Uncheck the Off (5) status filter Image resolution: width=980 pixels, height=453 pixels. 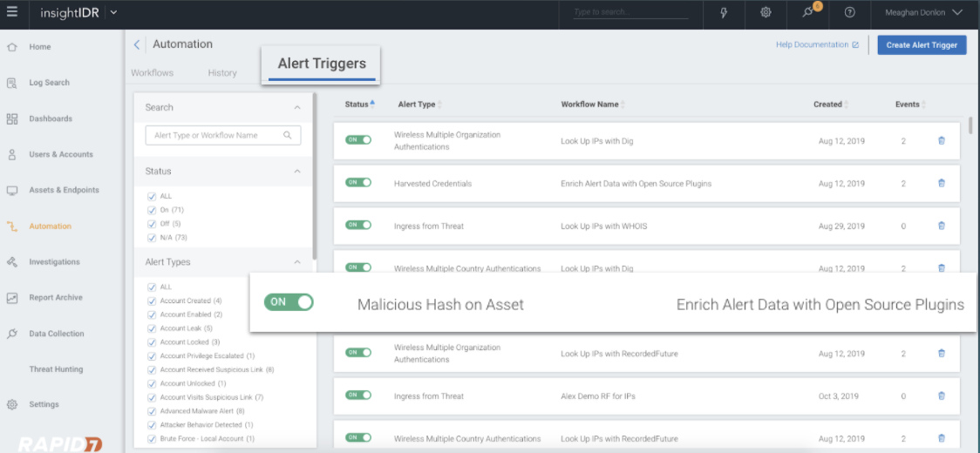(x=153, y=224)
